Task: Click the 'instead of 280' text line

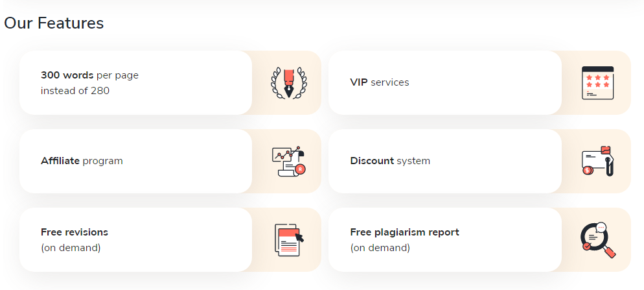Action: click(75, 90)
